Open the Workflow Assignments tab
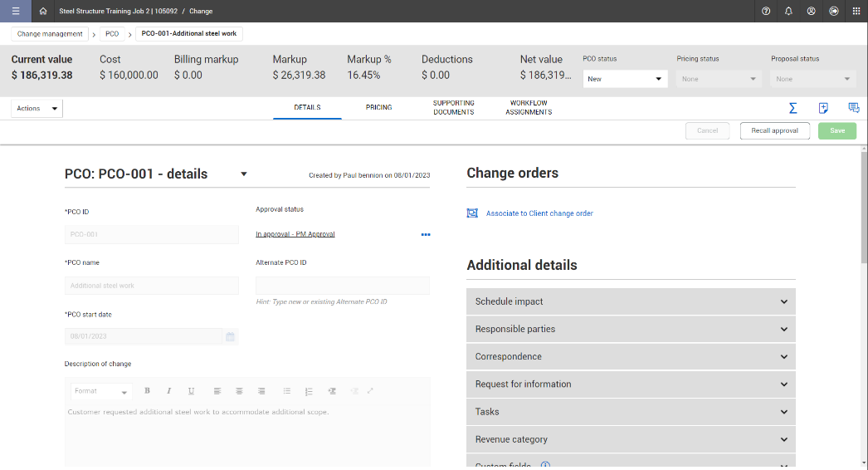 [529, 107]
